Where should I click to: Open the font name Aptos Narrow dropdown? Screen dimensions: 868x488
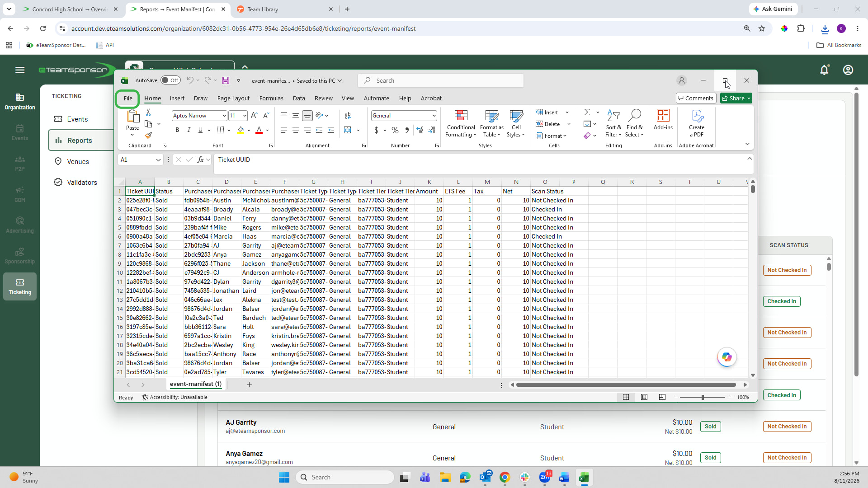tap(224, 116)
